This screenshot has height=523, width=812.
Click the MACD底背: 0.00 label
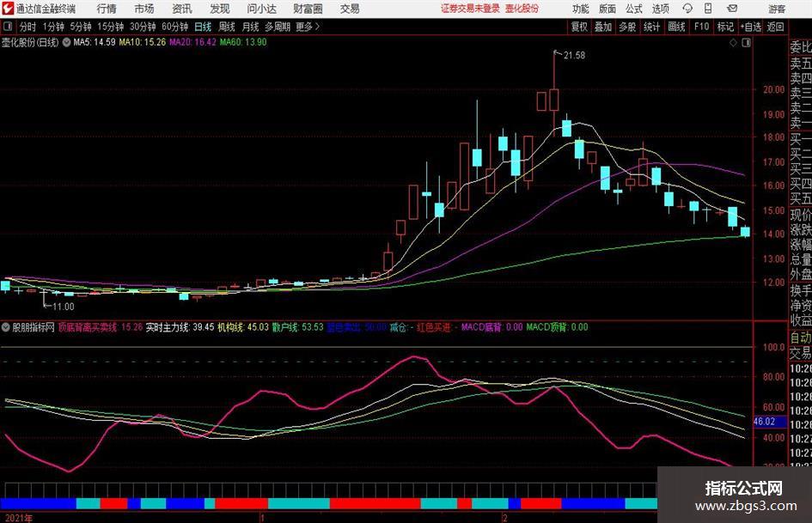(492, 327)
